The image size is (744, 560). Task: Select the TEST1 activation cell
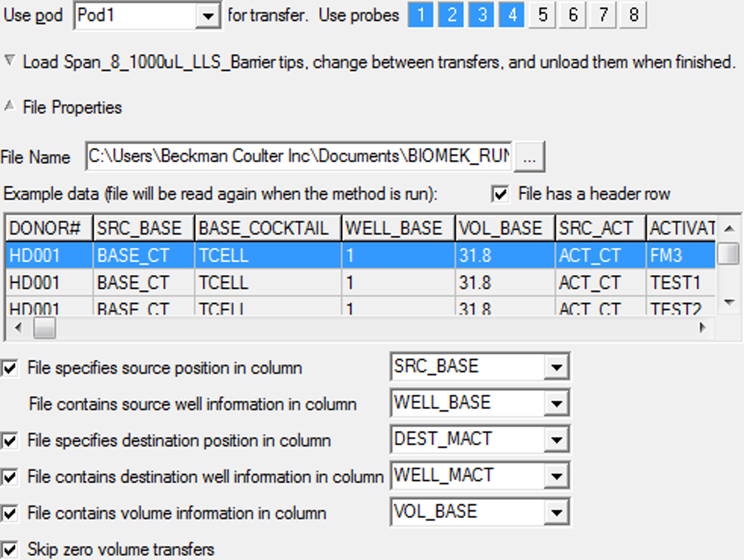click(682, 282)
